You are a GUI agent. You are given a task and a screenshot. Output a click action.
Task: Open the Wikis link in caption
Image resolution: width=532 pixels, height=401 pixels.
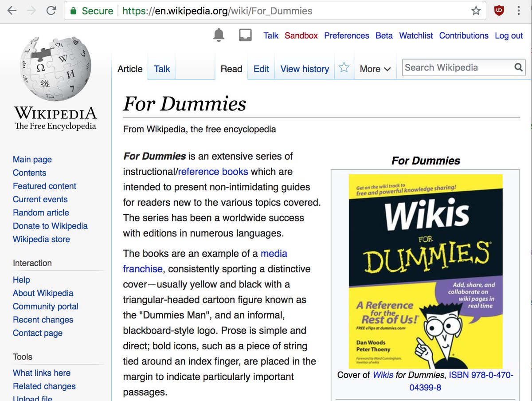(383, 375)
